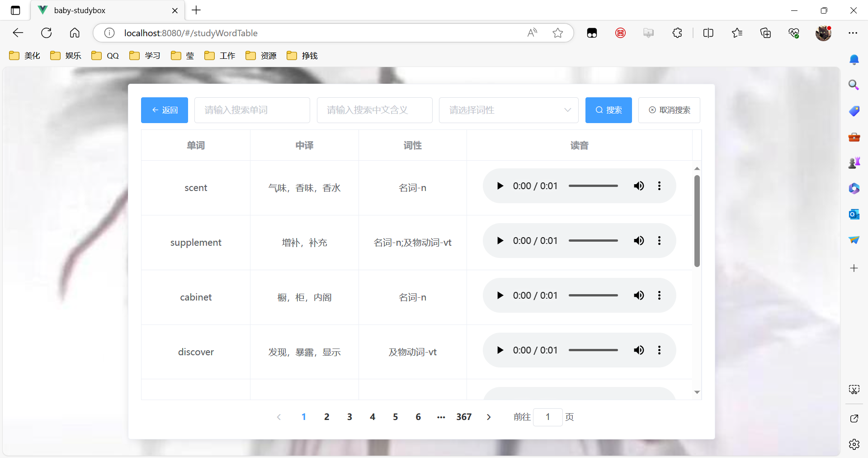Open more options for scent audio
This screenshot has width=868, height=458.
[660, 186]
